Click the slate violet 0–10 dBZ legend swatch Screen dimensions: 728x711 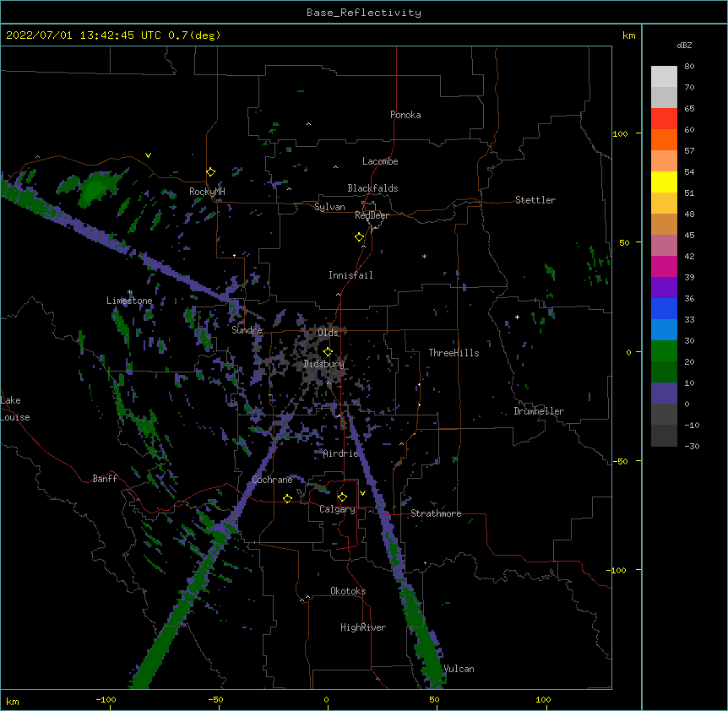(664, 393)
